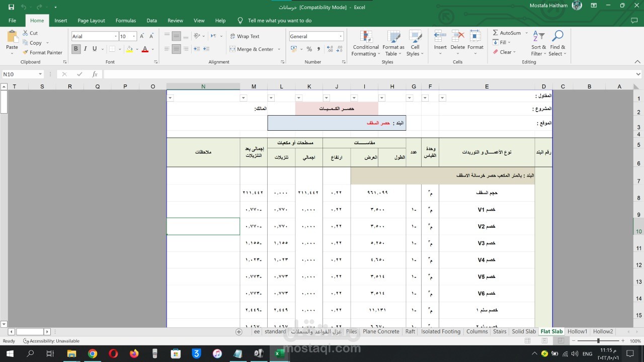Screen dimensions: 644x362
Task: Apply the red font color
Action: pyautogui.click(x=145, y=49)
